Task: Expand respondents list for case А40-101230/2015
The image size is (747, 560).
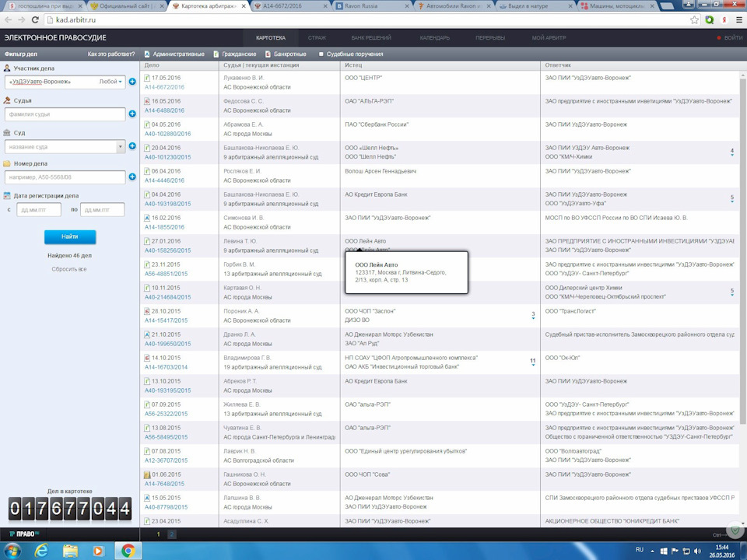Action: (732, 152)
